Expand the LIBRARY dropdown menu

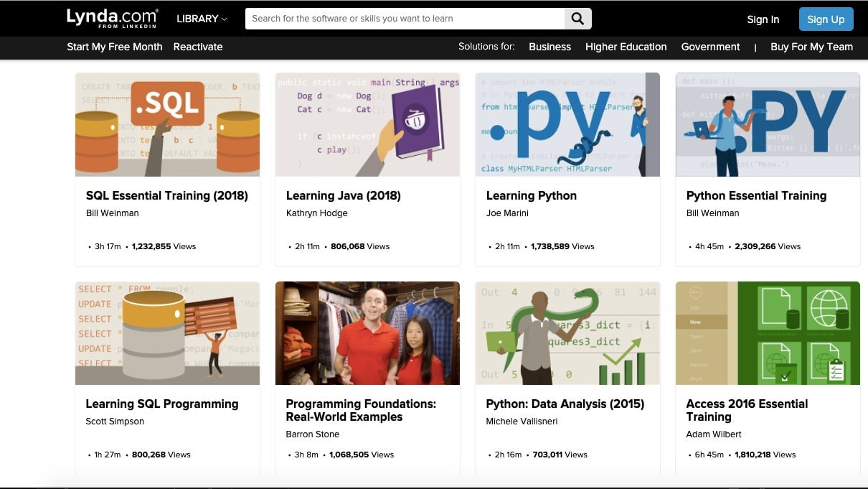click(x=202, y=19)
